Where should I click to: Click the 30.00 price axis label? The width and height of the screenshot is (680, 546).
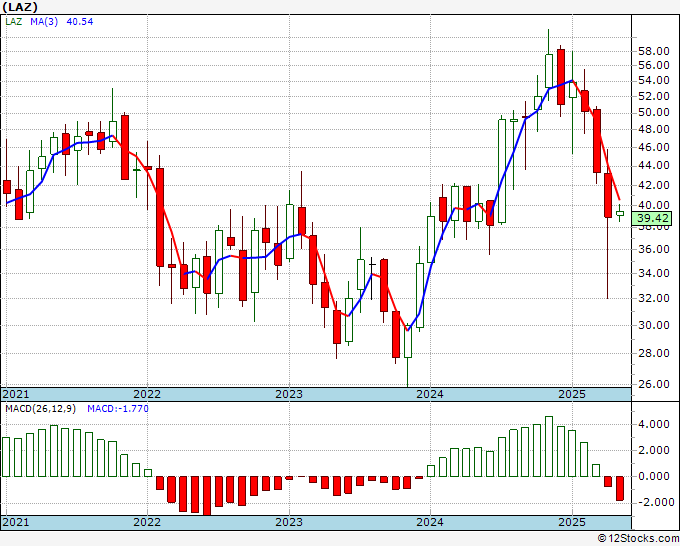tap(654, 325)
